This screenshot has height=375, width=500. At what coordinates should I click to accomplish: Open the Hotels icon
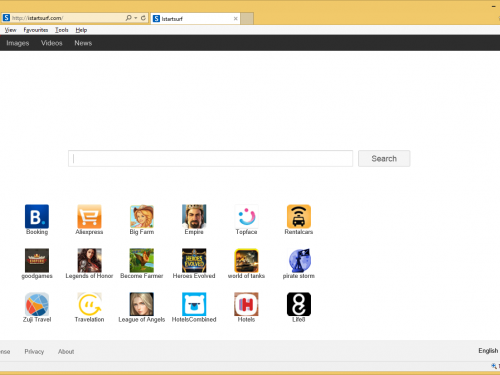[246, 304]
